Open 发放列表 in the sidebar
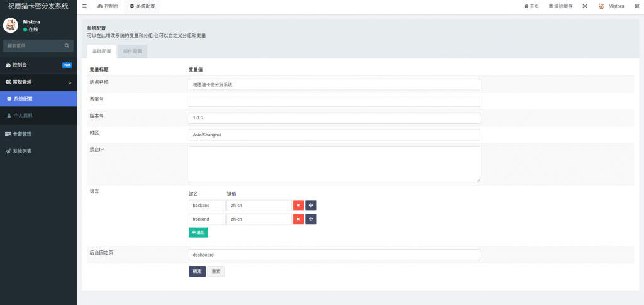This screenshot has height=305, width=644. tap(38, 151)
